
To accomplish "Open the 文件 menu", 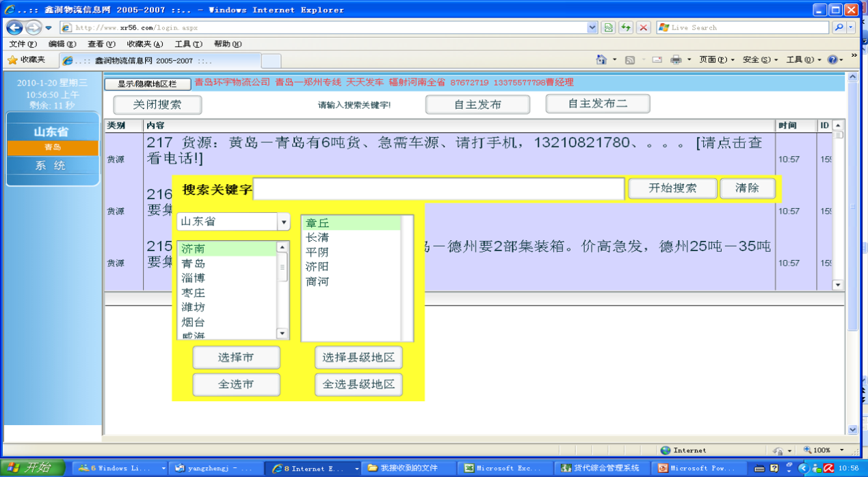I will point(23,44).
